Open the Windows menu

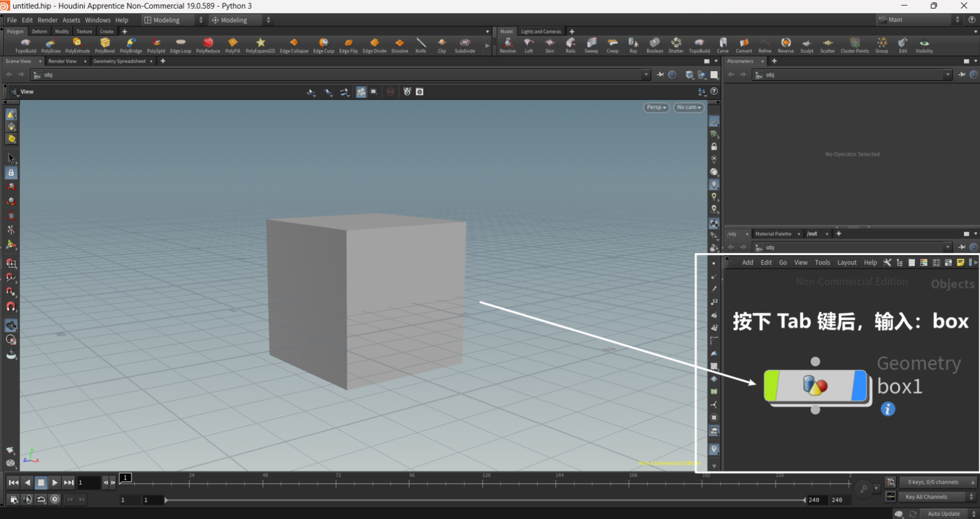click(97, 20)
